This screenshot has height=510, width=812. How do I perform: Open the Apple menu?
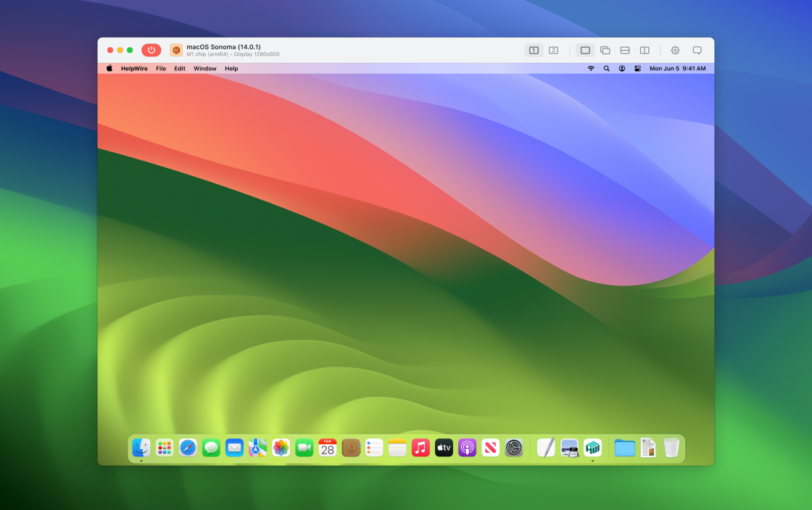109,68
